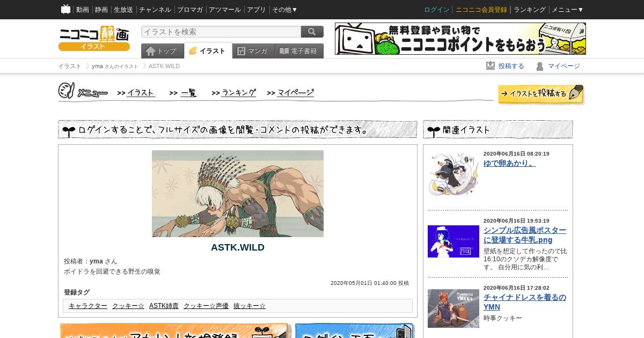Click the ニコニコポイント banner ad
Viewport: 644px width, 338px height.
click(x=460, y=39)
